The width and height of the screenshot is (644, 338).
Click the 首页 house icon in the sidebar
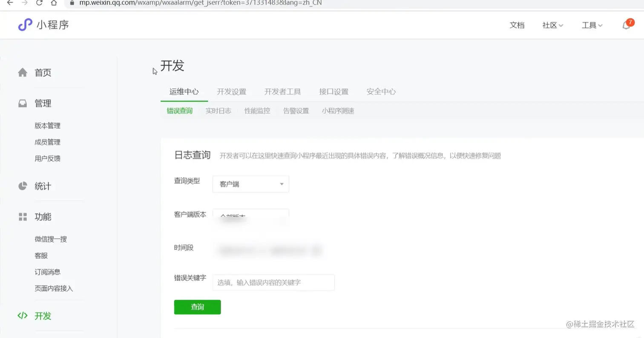pyautogui.click(x=23, y=73)
